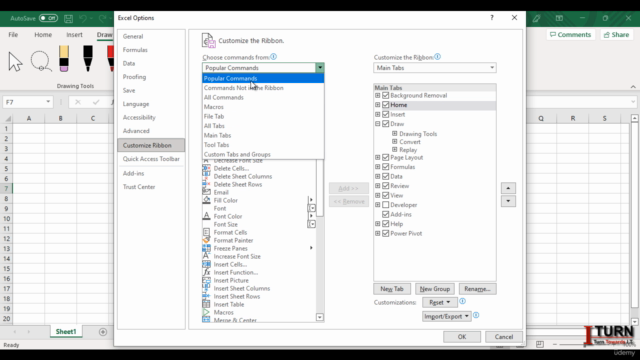Select Freeze Panes command in list

pyautogui.click(x=231, y=248)
